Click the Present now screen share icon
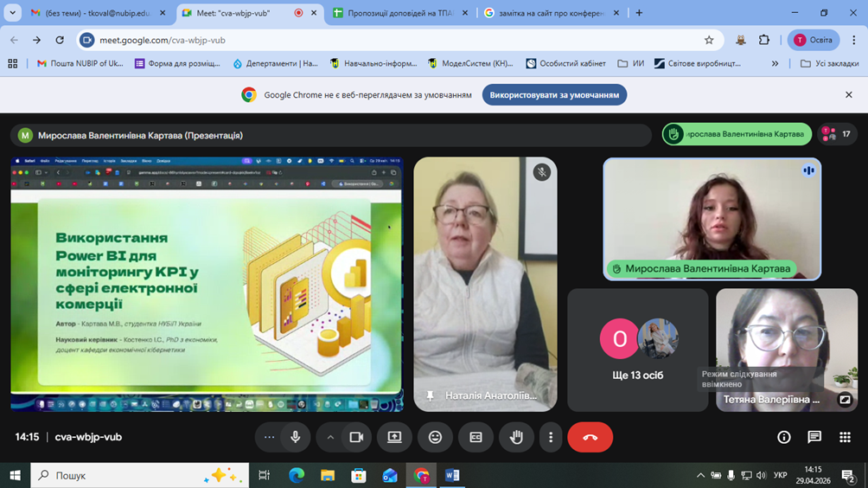The width and height of the screenshot is (868, 488). coord(394,437)
